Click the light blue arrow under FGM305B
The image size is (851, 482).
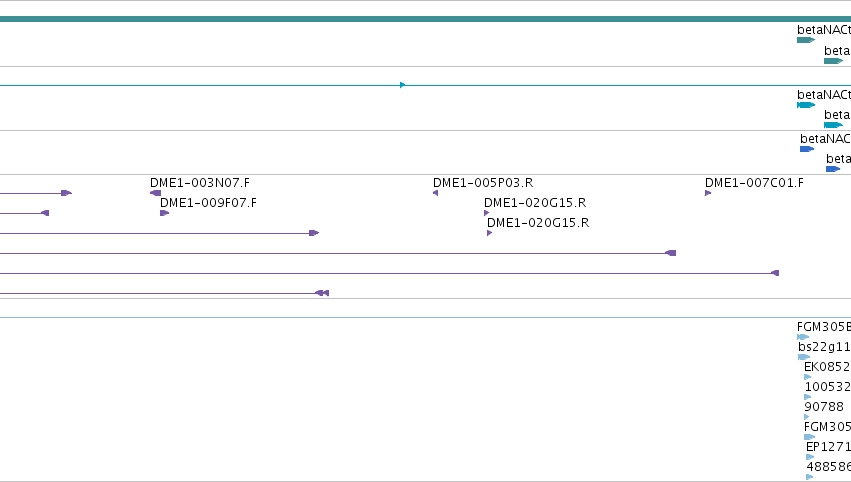[803, 337]
